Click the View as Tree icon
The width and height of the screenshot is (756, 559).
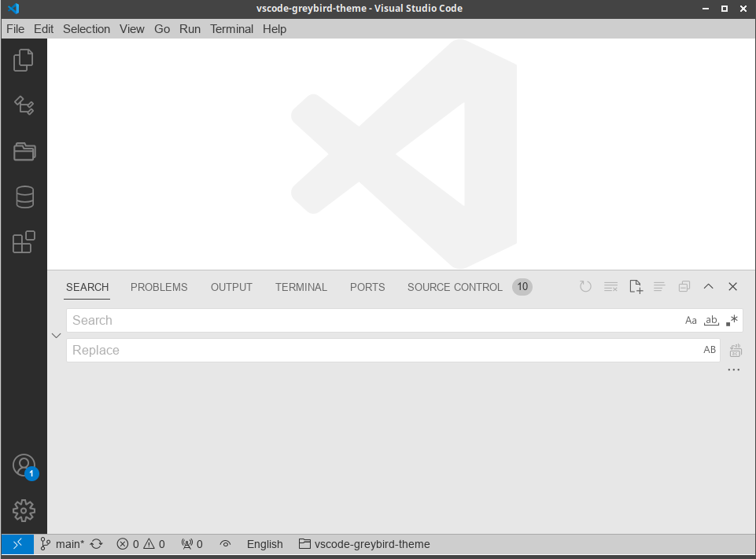[x=659, y=287]
